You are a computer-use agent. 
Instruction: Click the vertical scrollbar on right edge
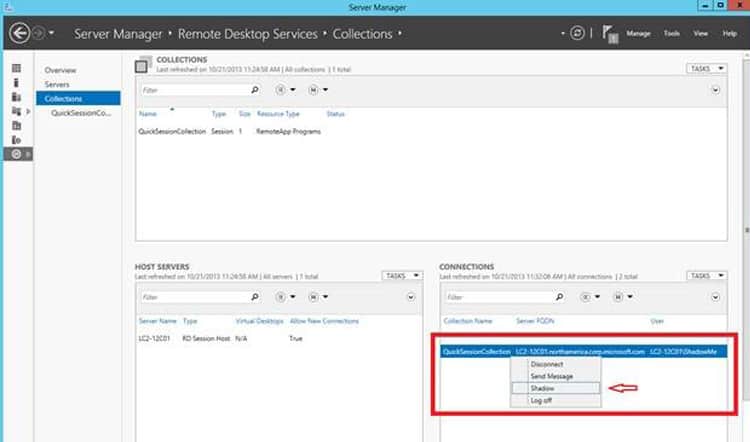coord(747,230)
